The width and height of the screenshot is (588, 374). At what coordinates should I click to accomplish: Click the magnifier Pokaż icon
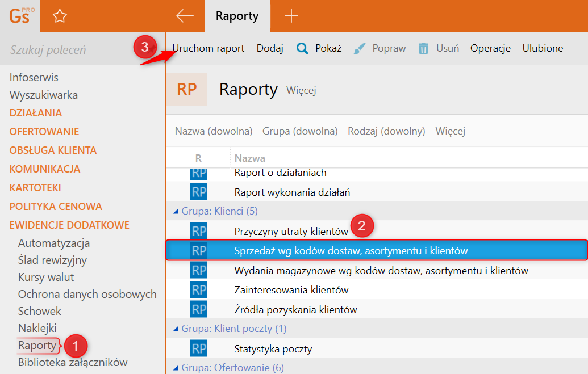(302, 48)
